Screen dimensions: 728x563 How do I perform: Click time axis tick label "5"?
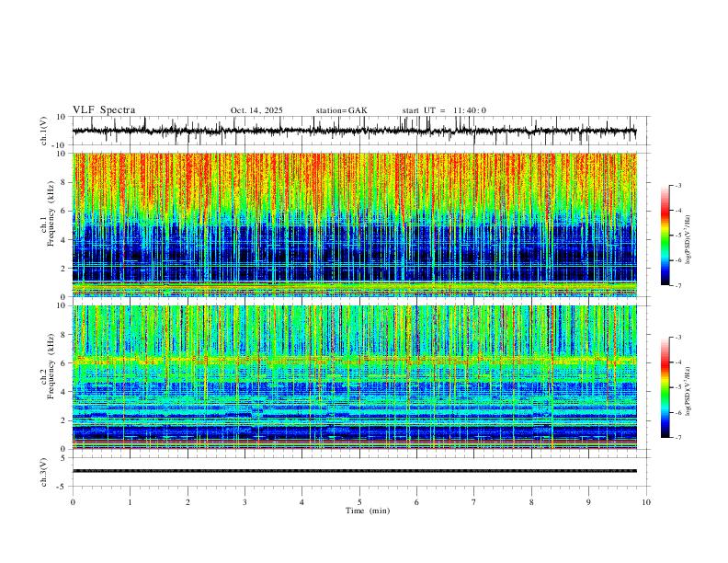pos(359,502)
